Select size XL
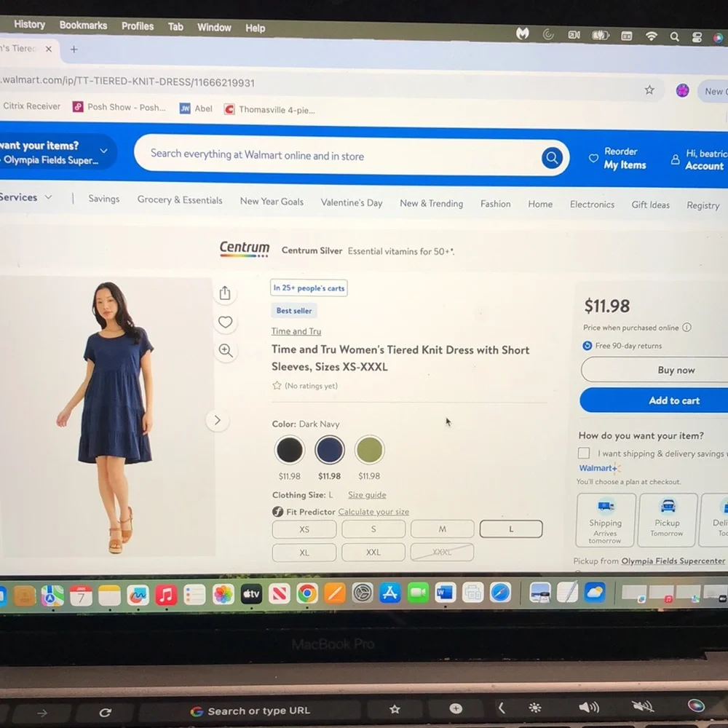728x728 pixels. 304,553
